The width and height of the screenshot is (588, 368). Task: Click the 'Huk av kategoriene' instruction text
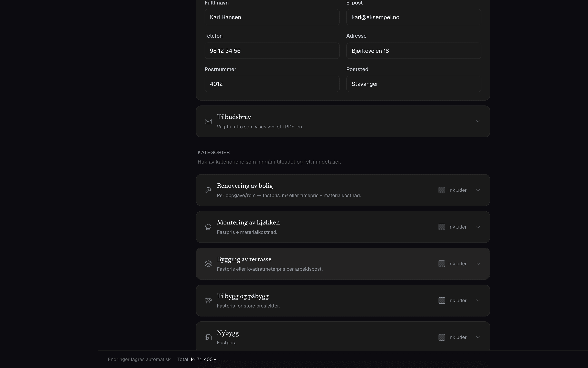tap(269, 162)
